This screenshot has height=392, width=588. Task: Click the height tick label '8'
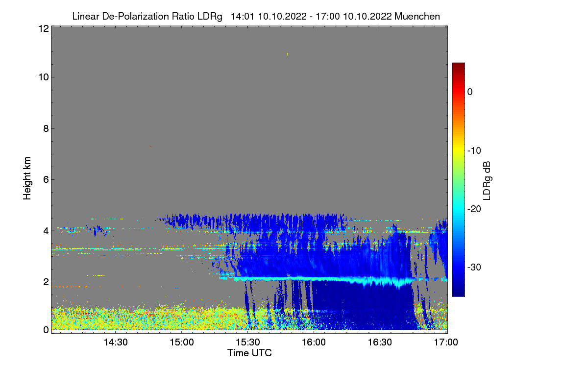46,128
